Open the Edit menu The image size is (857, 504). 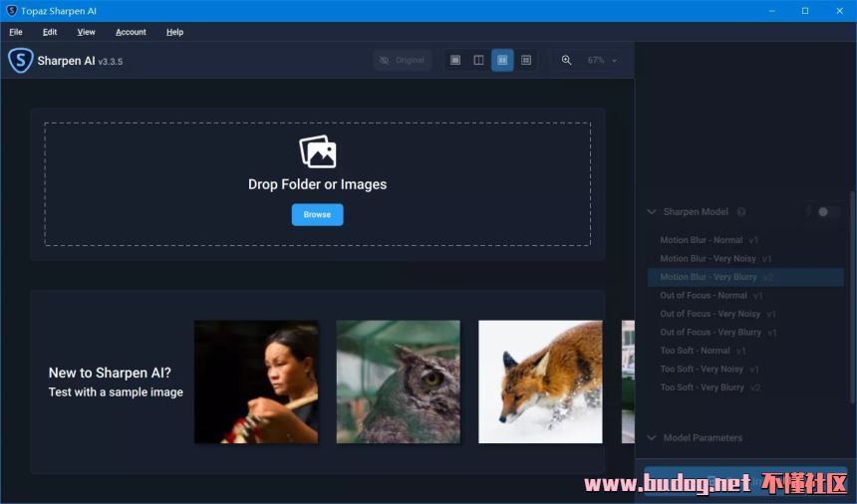point(50,32)
